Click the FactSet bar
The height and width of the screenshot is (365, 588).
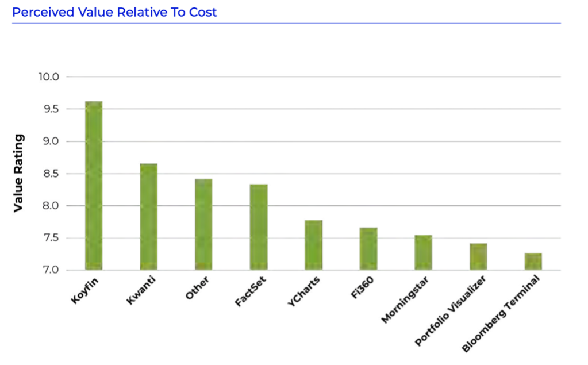[x=259, y=227]
